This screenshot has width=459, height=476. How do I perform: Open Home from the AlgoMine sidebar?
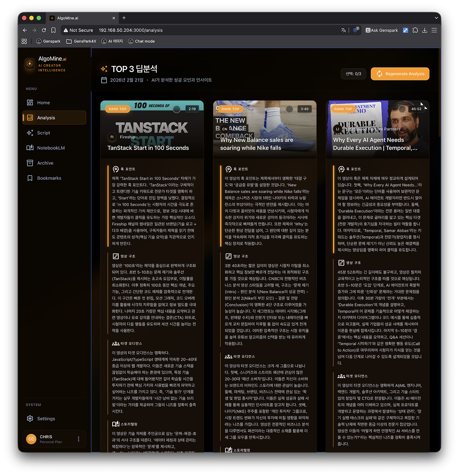(x=43, y=103)
